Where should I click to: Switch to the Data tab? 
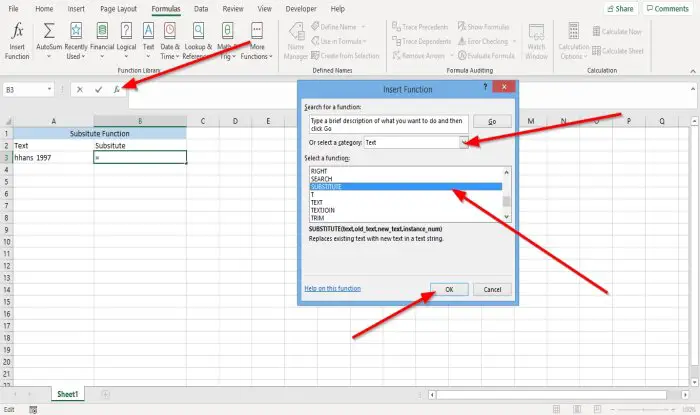tap(201, 8)
